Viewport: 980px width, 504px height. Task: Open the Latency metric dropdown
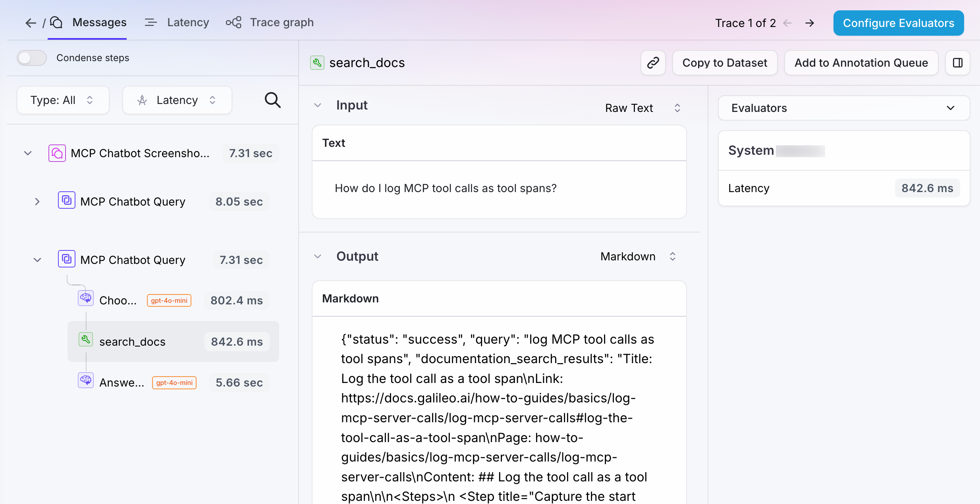177,100
